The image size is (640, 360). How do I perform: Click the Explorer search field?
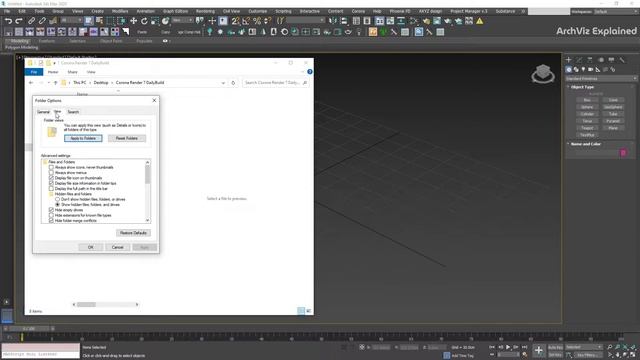(x=275, y=83)
